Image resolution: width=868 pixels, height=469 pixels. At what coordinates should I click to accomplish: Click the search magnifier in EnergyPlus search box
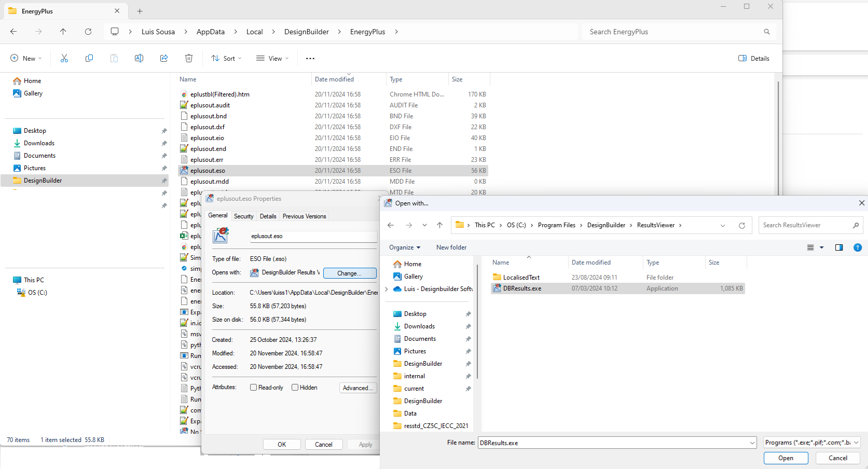(x=767, y=32)
